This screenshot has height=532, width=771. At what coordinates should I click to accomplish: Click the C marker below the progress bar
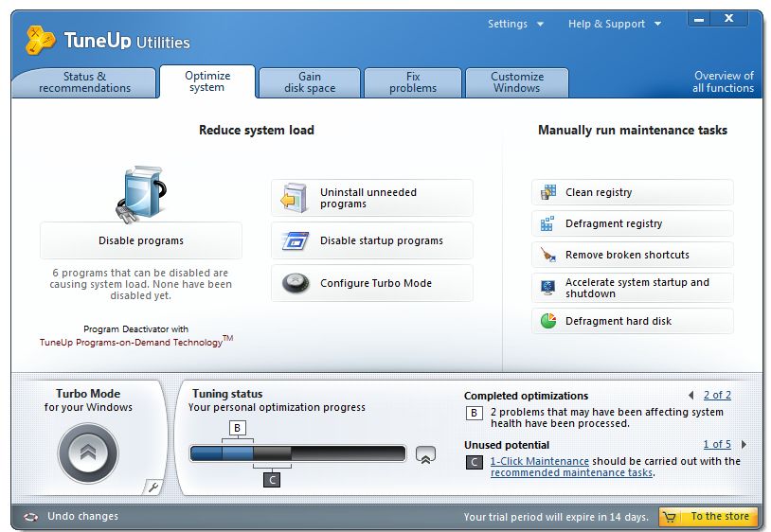click(x=272, y=479)
